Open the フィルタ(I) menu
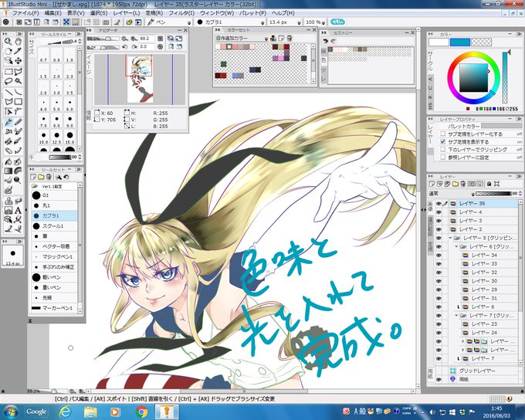Image resolution: width=525 pixels, height=420 pixels. click(181, 13)
